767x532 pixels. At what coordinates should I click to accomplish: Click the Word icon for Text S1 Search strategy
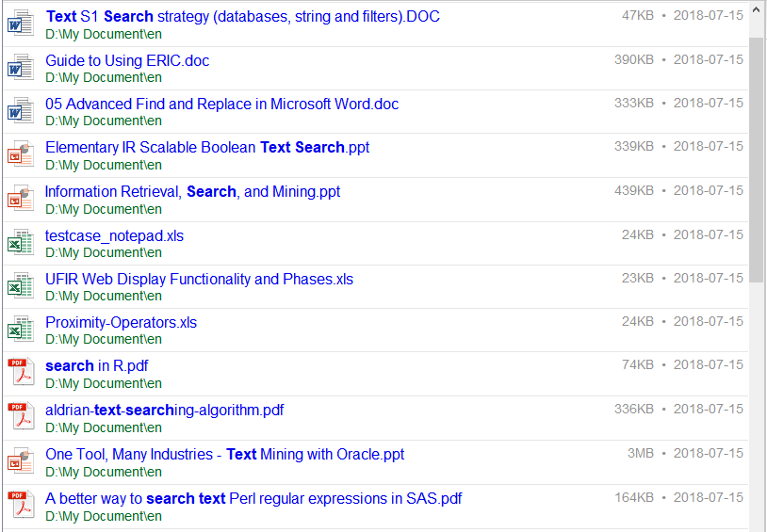tap(20, 24)
